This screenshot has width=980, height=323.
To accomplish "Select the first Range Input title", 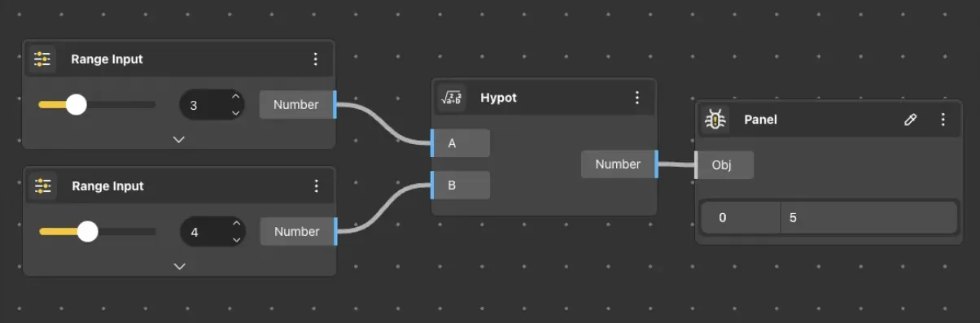I will (107, 59).
